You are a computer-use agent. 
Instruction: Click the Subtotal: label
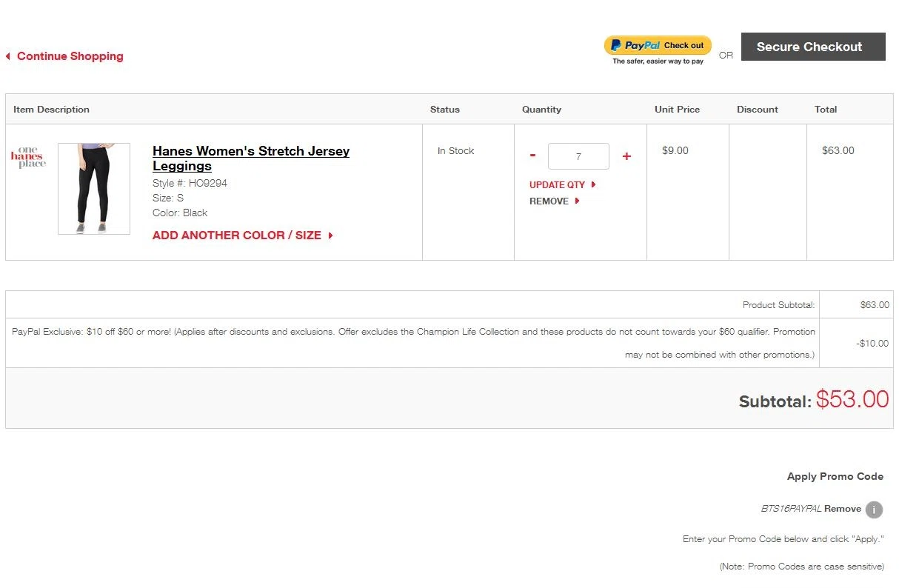click(x=775, y=402)
